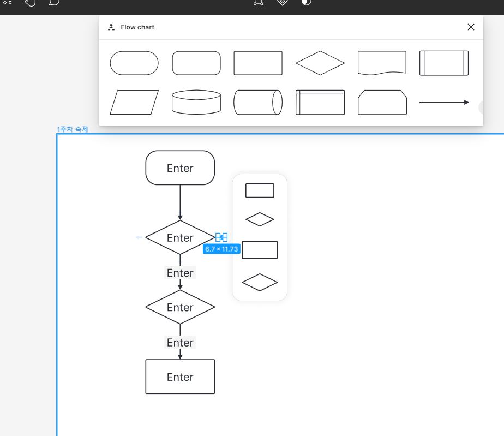Click the faint left arrow beside first diamond
Viewport: 504px width, 436px height.
coord(139,237)
